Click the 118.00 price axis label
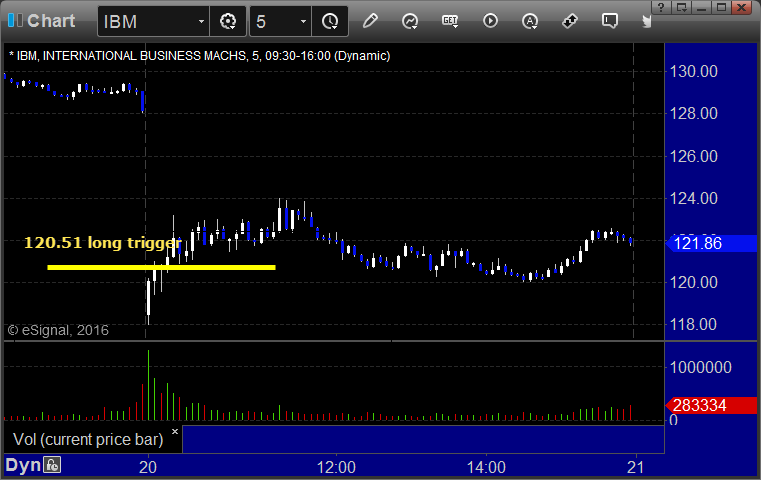Screen dimensions: 761x480 [x=694, y=324]
